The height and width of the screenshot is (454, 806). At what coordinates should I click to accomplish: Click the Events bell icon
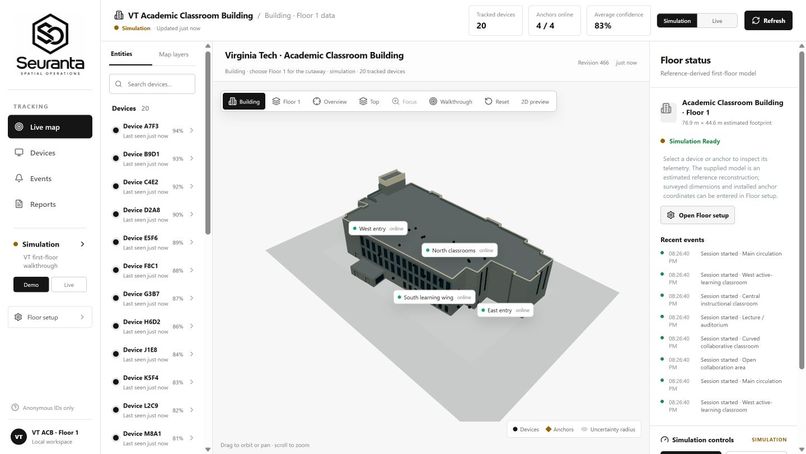(19, 178)
